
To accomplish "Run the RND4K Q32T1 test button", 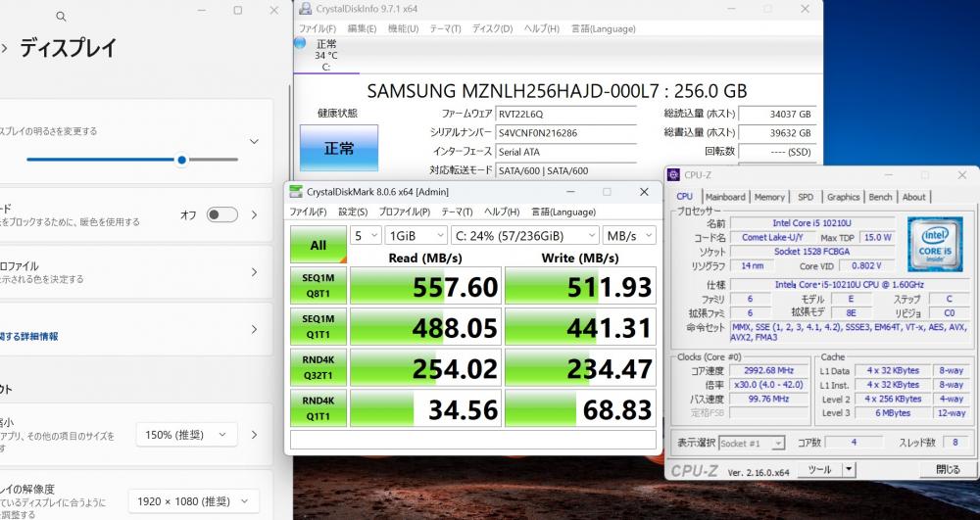I will point(318,367).
